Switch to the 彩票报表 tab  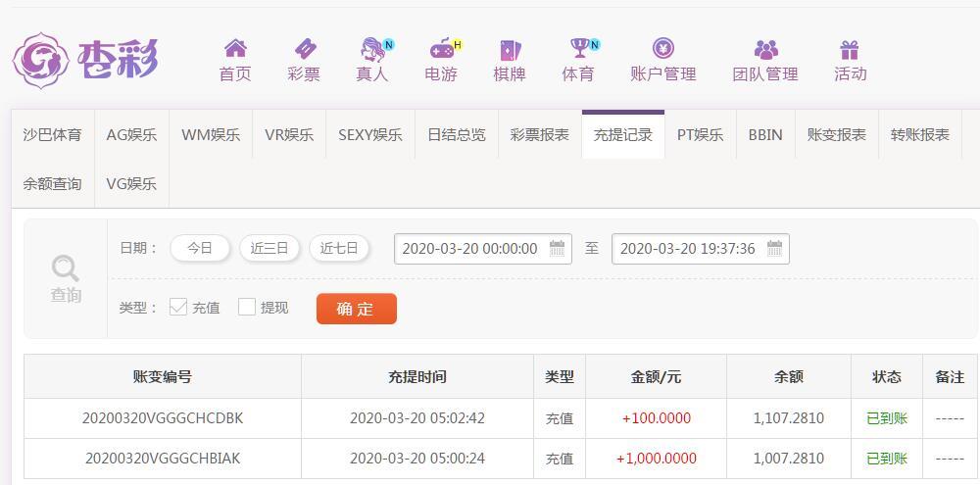[539, 134]
